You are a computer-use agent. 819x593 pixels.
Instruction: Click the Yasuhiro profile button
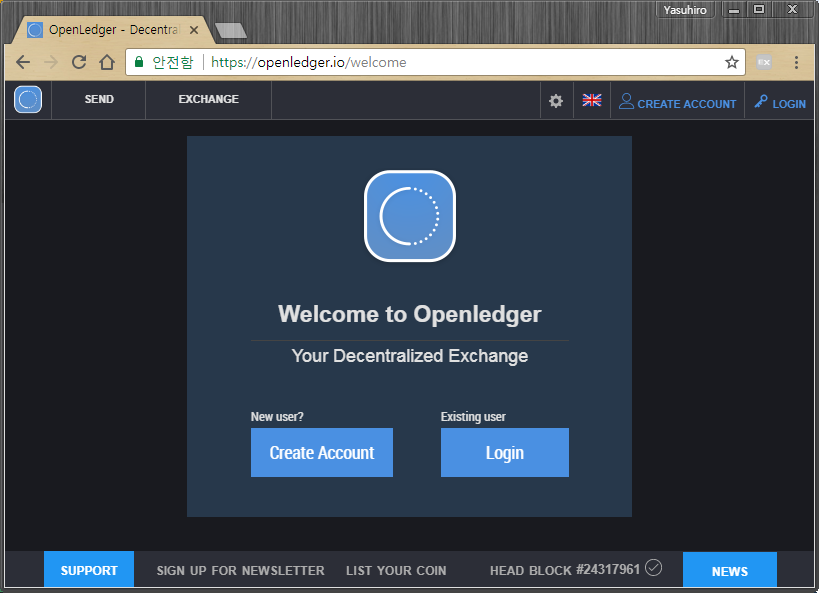pyautogui.click(x=685, y=10)
